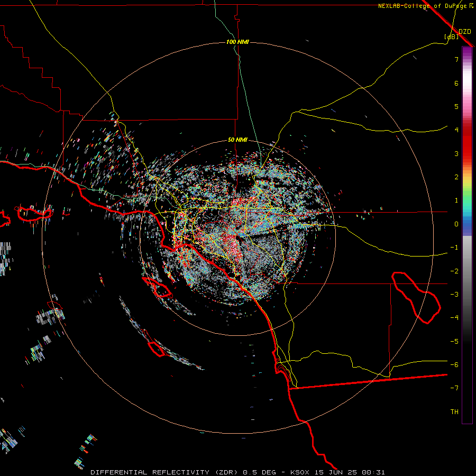The width and height of the screenshot is (476, 476).
Task: Click the scale value "4"
Action: pos(456,130)
